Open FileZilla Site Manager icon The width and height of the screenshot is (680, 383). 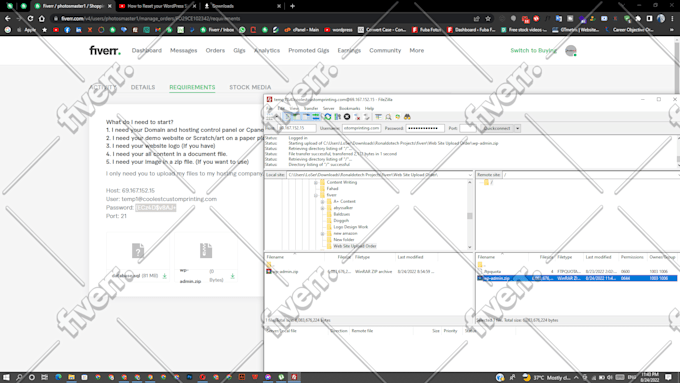pyautogui.click(x=269, y=117)
